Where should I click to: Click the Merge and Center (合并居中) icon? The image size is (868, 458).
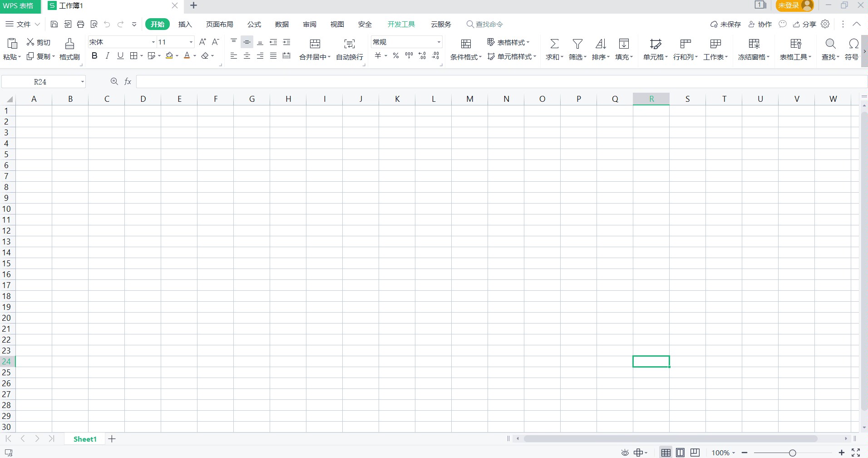pyautogui.click(x=315, y=44)
